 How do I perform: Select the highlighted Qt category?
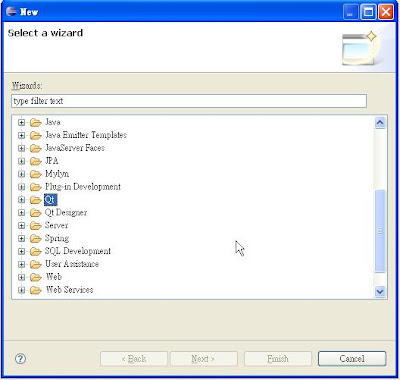(x=50, y=200)
